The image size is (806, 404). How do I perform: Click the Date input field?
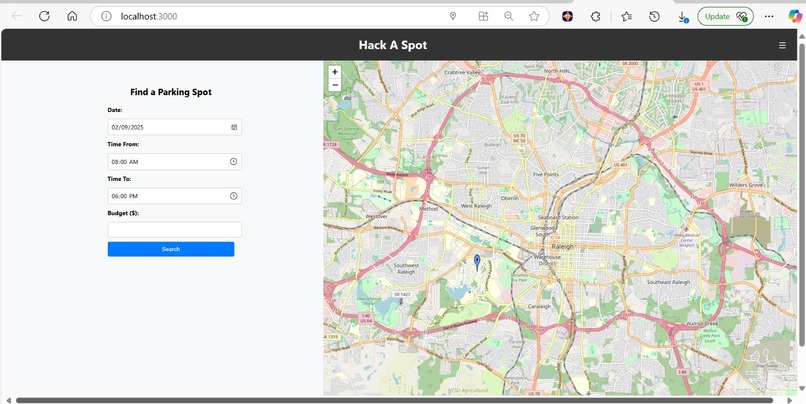coord(175,127)
